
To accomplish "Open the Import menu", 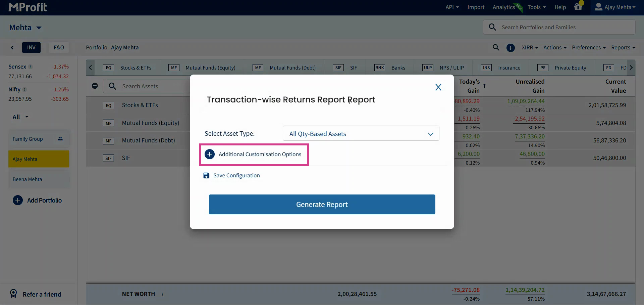I will point(476,7).
